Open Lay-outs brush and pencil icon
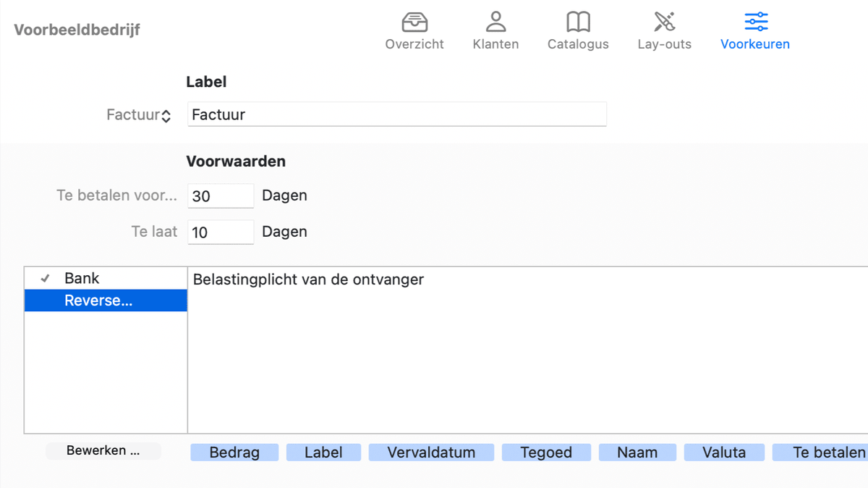The width and height of the screenshot is (868, 488). tap(664, 22)
